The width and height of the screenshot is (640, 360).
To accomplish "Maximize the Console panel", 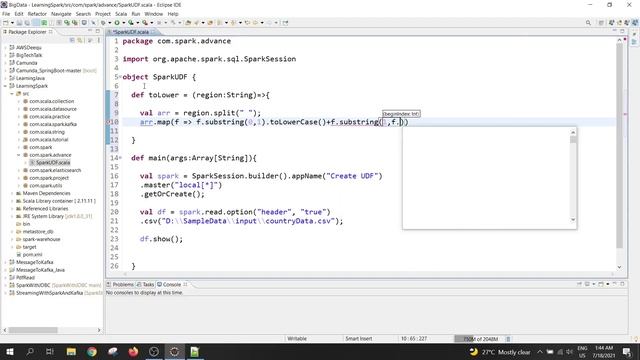I will click(x=622, y=284).
